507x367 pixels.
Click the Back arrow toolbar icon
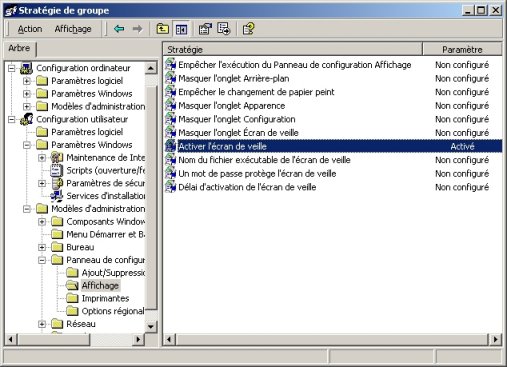click(119, 29)
